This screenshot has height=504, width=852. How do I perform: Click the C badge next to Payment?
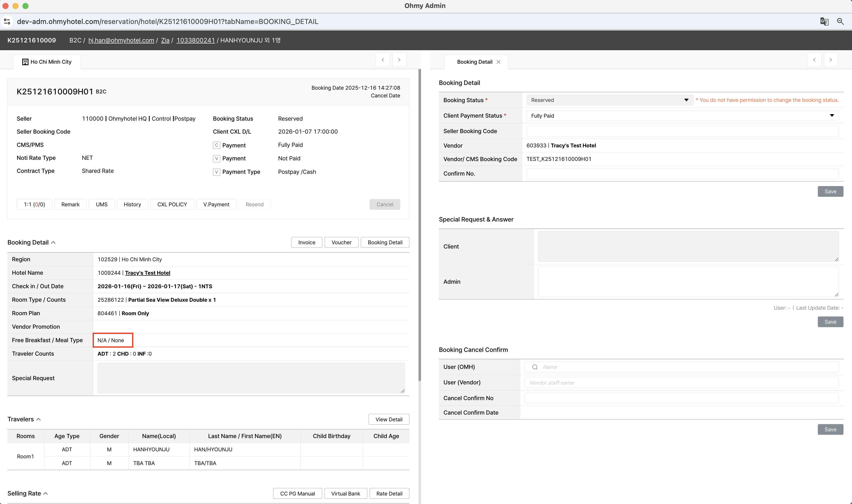click(216, 145)
